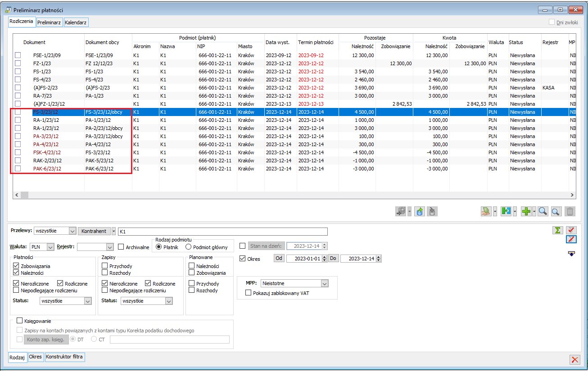This screenshot has width=588, height=371.
Task: Click the magnifier-over-document icon
Action: click(x=556, y=211)
